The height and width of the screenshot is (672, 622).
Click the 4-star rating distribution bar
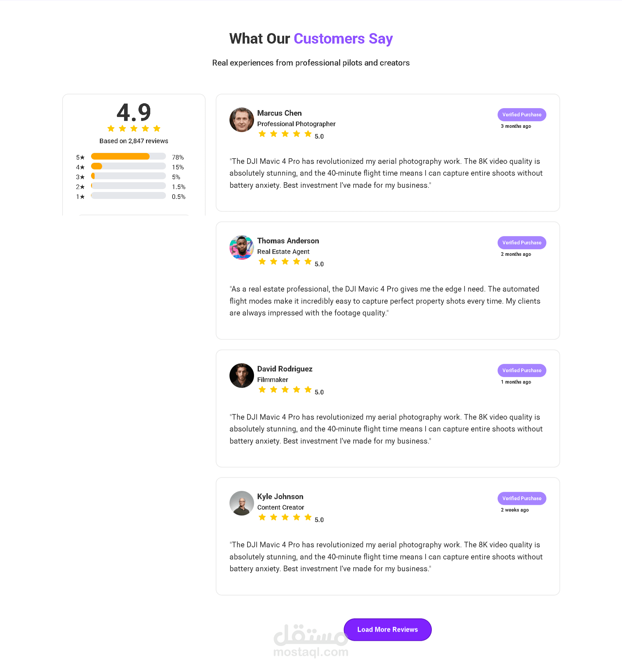tap(128, 166)
